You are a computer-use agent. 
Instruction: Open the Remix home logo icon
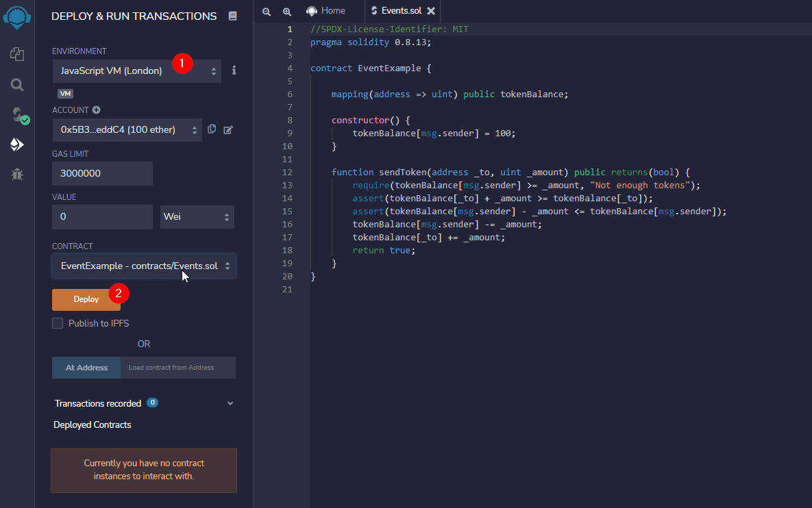(17, 18)
